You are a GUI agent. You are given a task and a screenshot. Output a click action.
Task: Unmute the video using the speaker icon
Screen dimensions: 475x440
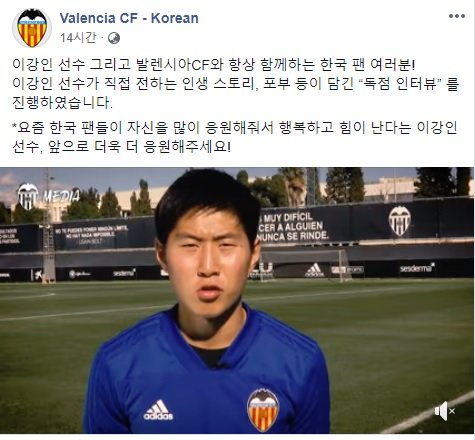click(445, 411)
